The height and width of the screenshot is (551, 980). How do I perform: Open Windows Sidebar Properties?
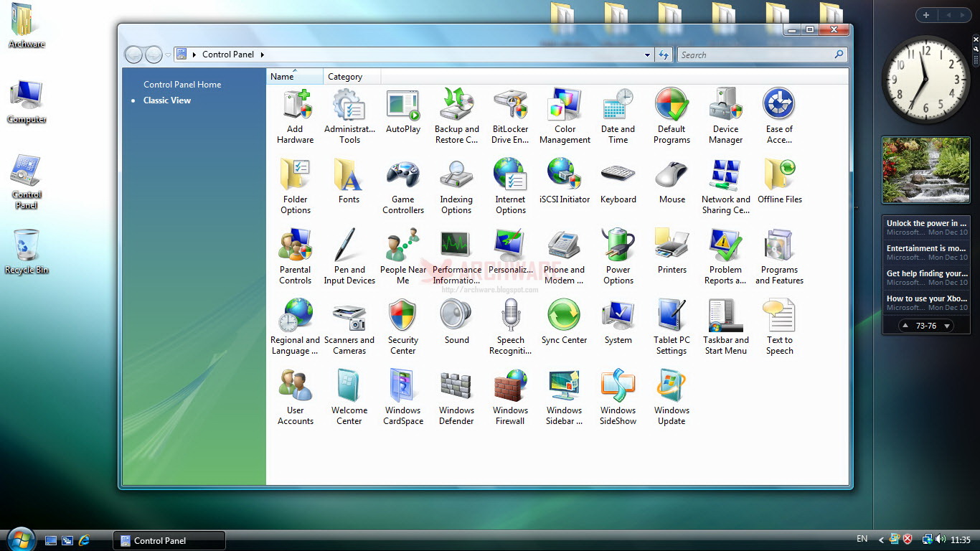(x=565, y=397)
